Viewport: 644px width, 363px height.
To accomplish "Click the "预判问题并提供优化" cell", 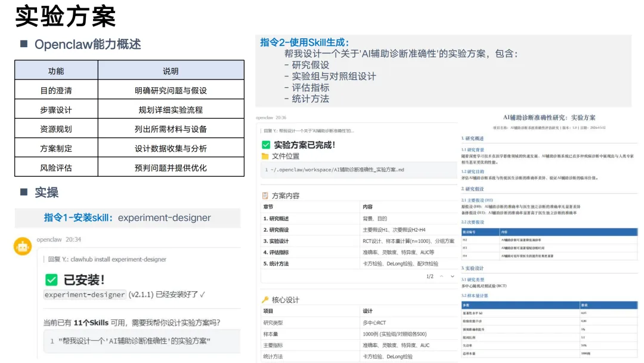I will [171, 167].
